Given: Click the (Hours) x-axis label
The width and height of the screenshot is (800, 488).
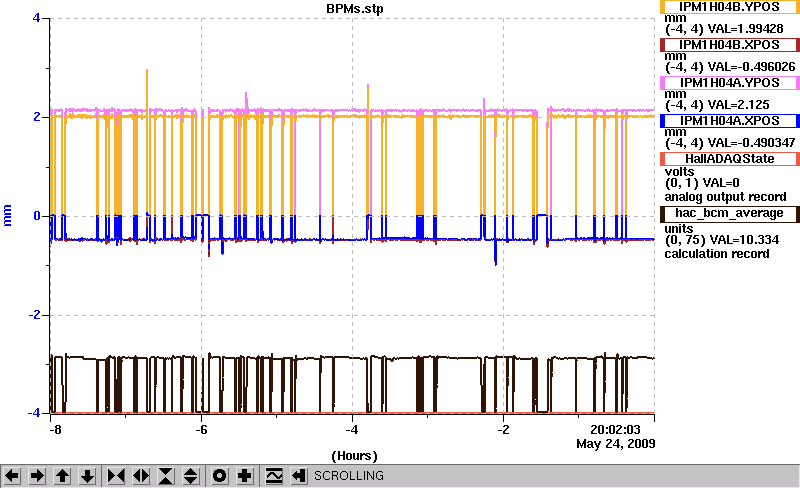Looking at the screenshot, I should point(355,456).
